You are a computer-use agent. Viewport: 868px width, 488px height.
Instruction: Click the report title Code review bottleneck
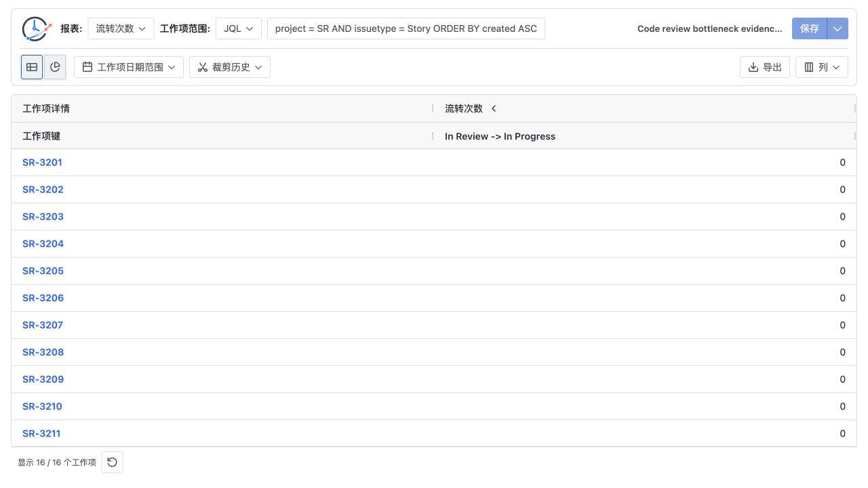710,28
